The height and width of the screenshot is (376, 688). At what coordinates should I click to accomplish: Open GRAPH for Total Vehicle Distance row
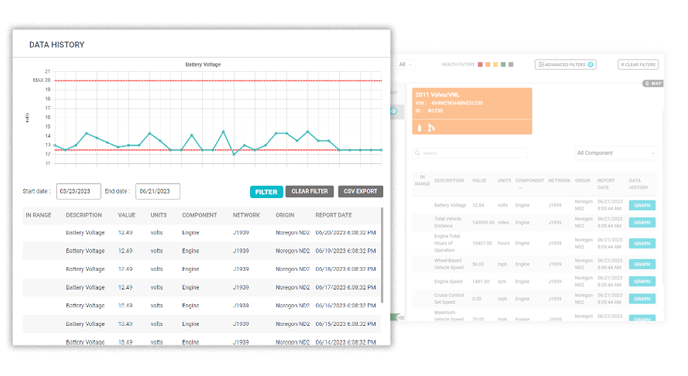pyautogui.click(x=642, y=222)
